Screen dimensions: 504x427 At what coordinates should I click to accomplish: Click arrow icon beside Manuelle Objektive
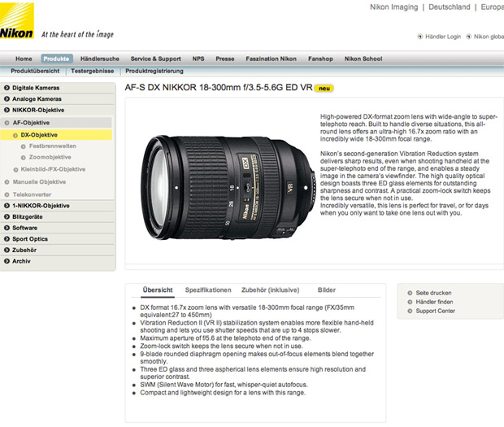7,182
